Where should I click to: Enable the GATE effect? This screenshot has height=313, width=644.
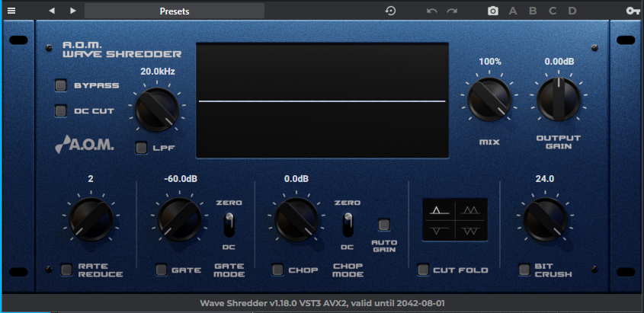click(x=161, y=270)
